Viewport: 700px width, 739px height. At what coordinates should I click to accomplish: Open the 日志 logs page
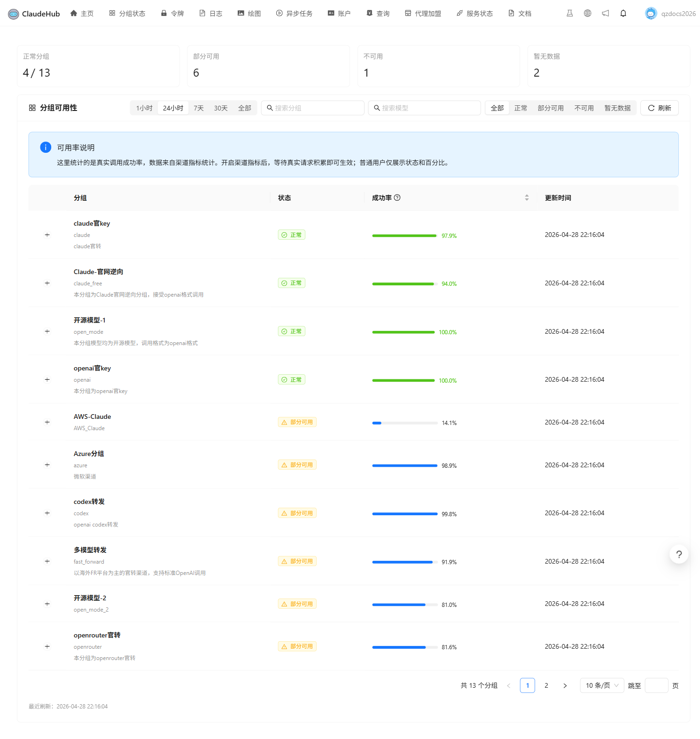click(210, 13)
